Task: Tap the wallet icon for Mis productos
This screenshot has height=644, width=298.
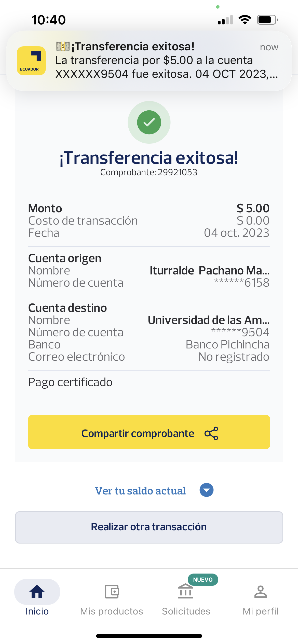Action: point(112,591)
